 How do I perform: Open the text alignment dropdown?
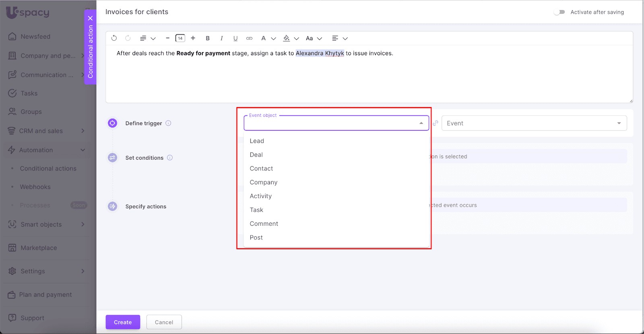(339, 38)
